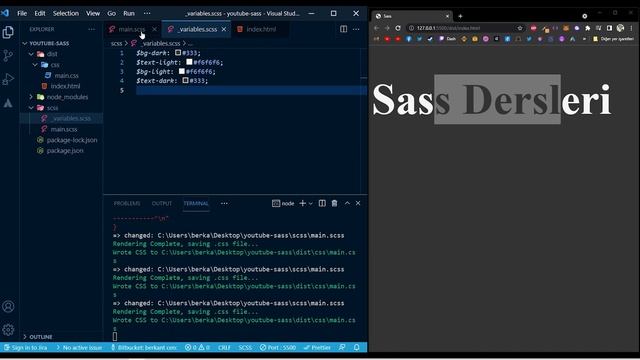Open the Manage gear icon
Image resolution: width=640 pixels, height=360 pixels.
point(8,329)
